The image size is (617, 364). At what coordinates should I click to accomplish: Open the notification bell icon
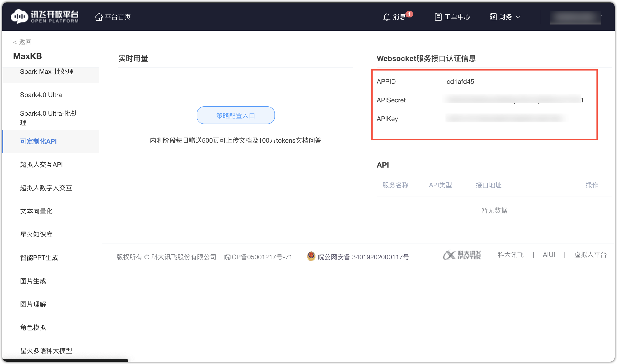pyautogui.click(x=387, y=17)
